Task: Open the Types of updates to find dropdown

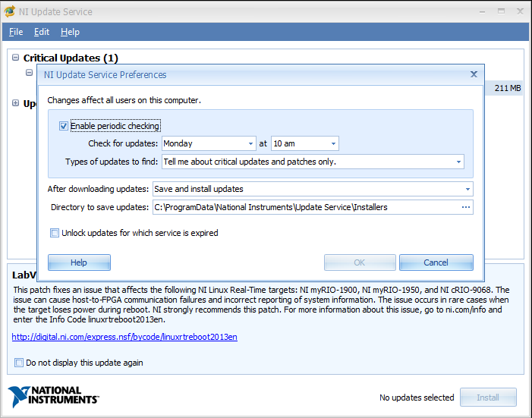Action: tap(313, 162)
